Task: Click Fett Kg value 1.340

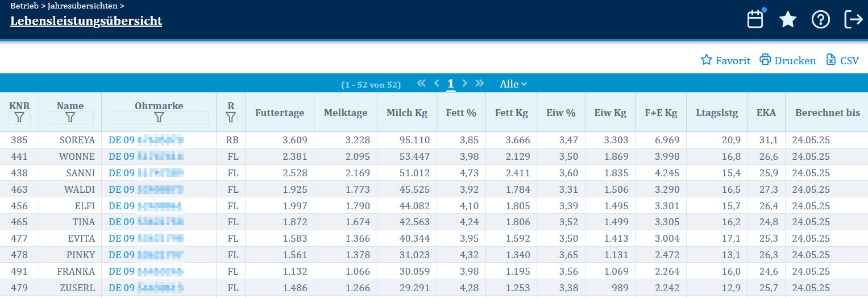Action: pyautogui.click(x=517, y=255)
